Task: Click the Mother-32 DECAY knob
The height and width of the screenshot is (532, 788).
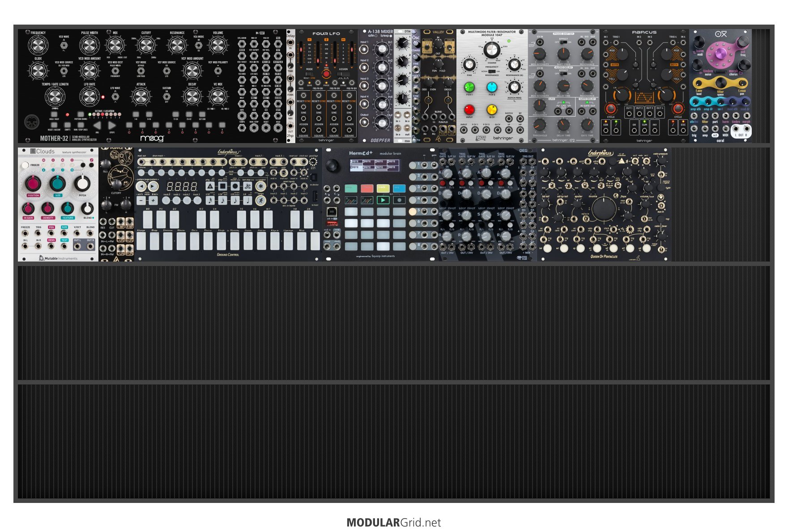Action: click(192, 96)
